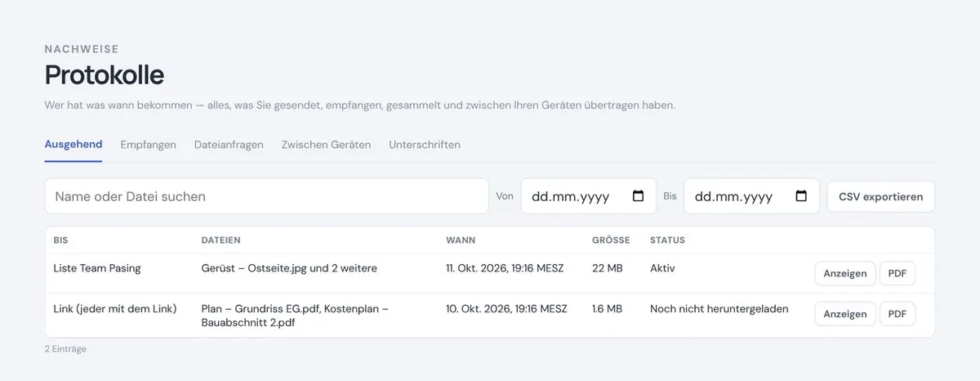Screen dimensions: 980x381
Task: Switch to the Ausgehend tab
Action: click(x=73, y=145)
